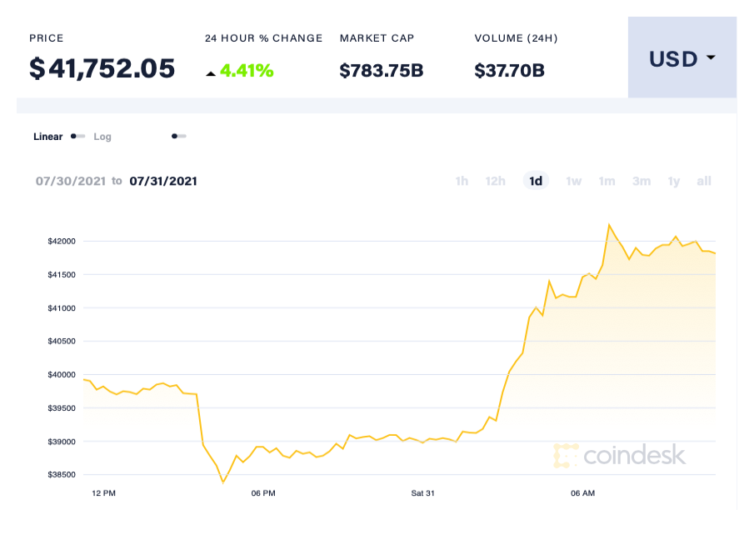The height and width of the screenshot is (560, 754).
Task: Switch the price scale to Log
Action: pos(102,136)
